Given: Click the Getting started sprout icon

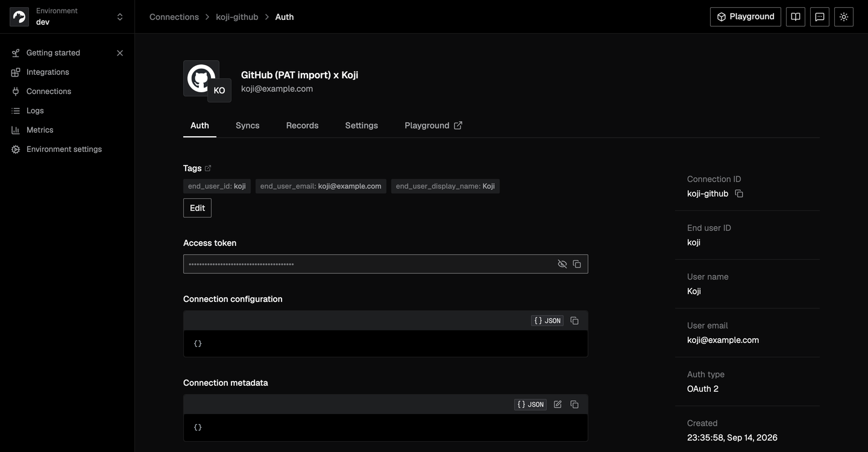Looking at the screenshot, I should 16,53.
